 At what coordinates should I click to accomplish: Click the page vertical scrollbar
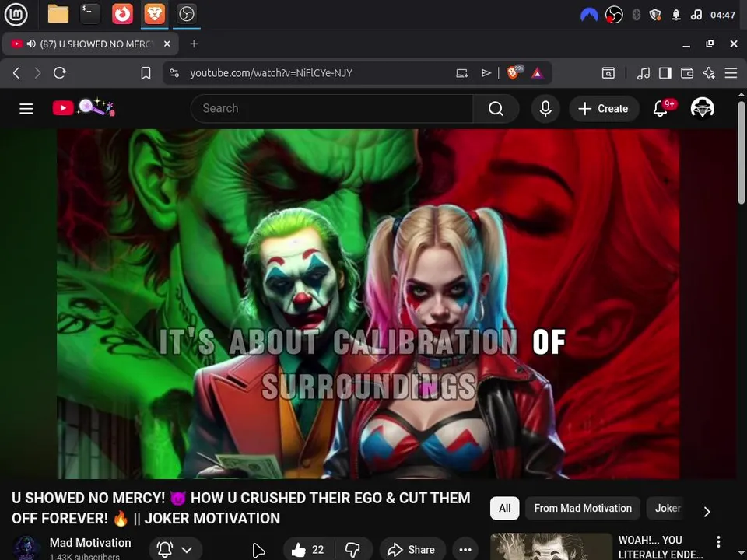coord(742,152)
